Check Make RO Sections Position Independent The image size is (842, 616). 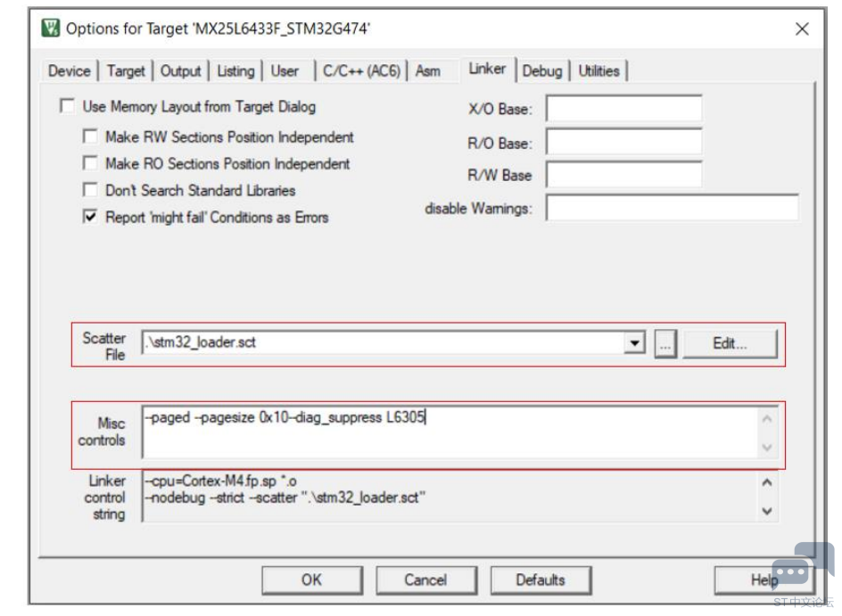(90, 163)
